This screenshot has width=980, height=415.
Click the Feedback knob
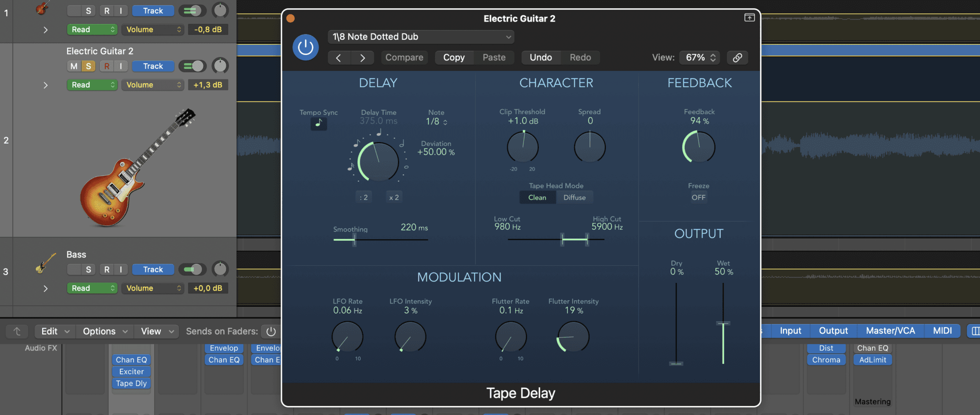[699, 147]
